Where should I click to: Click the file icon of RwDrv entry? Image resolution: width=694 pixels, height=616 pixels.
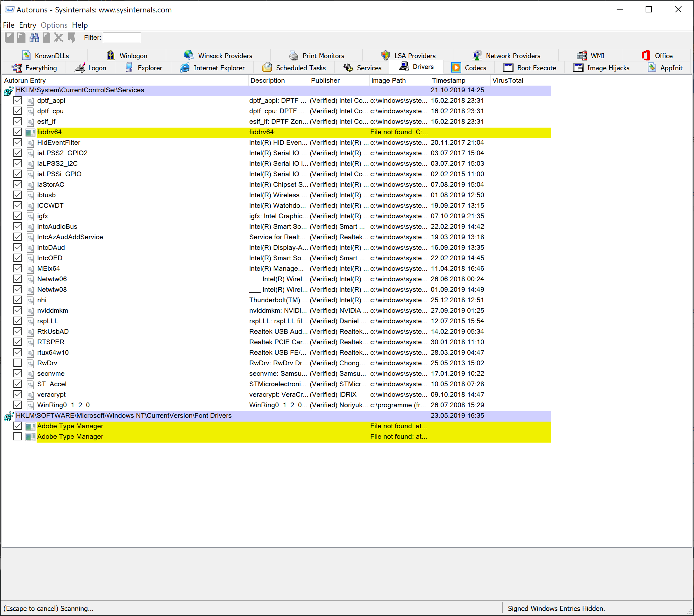pos(31,363)
